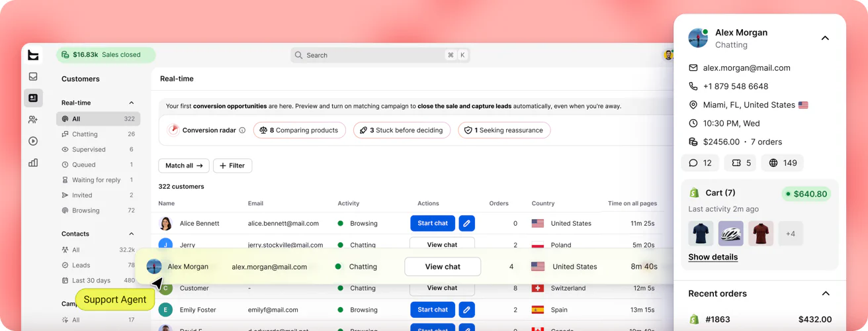The width and height of the screenshot is (868, 331).
Task: View chat with Jerry
Action: pyautogui.click(x=442, y=243)
